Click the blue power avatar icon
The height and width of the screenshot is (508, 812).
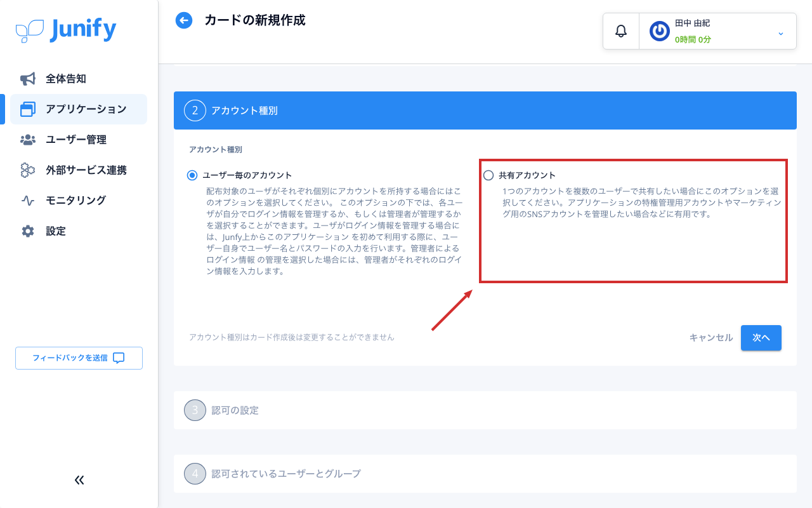tap(660, 31)
